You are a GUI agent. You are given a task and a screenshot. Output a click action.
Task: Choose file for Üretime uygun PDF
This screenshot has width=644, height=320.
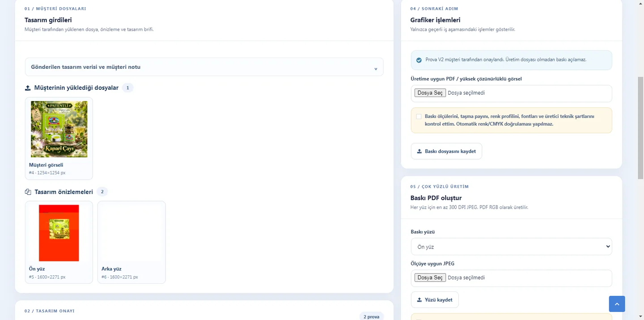[430, 93]
